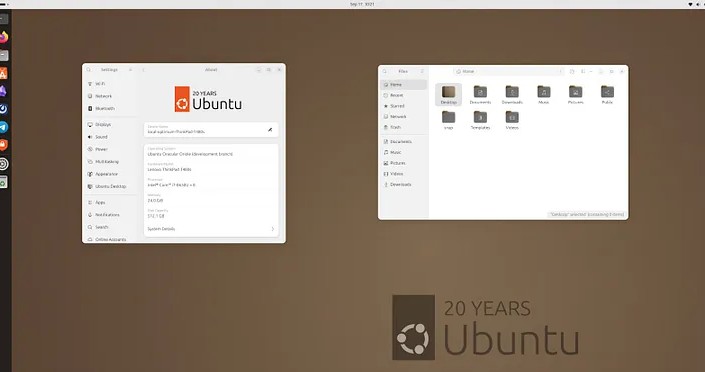Open Appearance settings panel
Screen dimensions: 705x372
[x=111, y=174]
